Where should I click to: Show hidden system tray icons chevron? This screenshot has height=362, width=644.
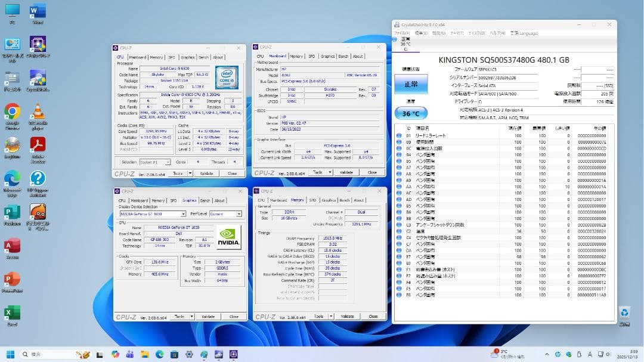point(547,354)
